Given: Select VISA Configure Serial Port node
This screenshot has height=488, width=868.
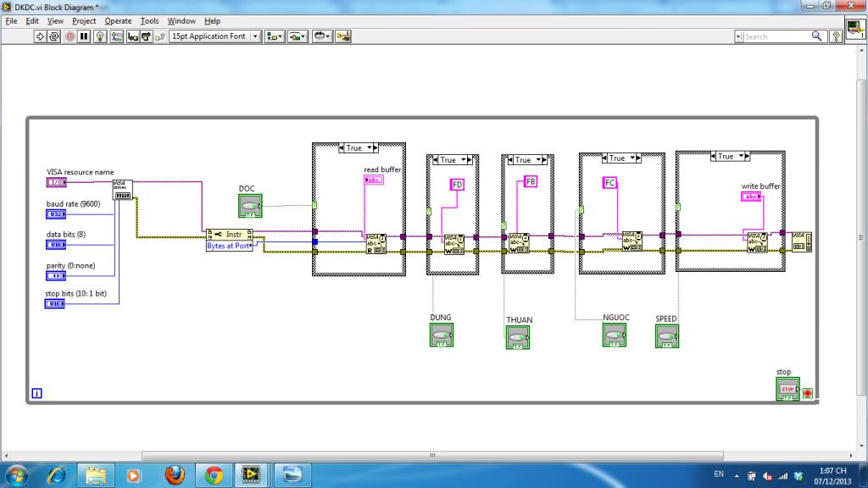Looking at the screenshot, I should (x=122, y=190).
